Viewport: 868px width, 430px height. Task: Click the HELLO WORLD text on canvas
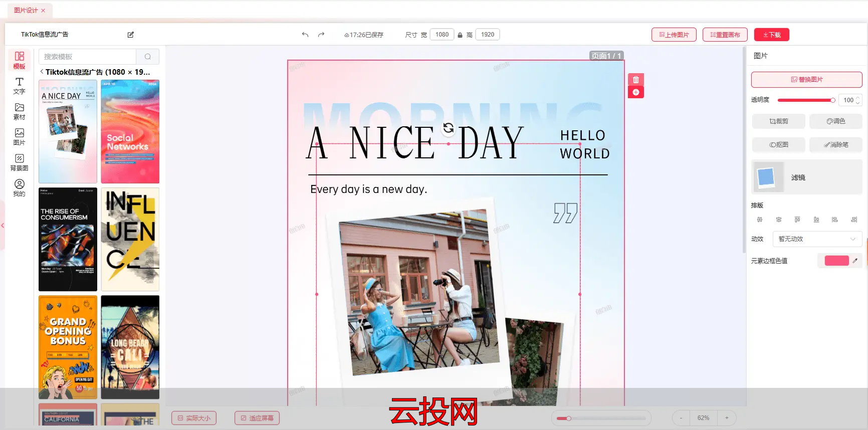tap(585, 144)
